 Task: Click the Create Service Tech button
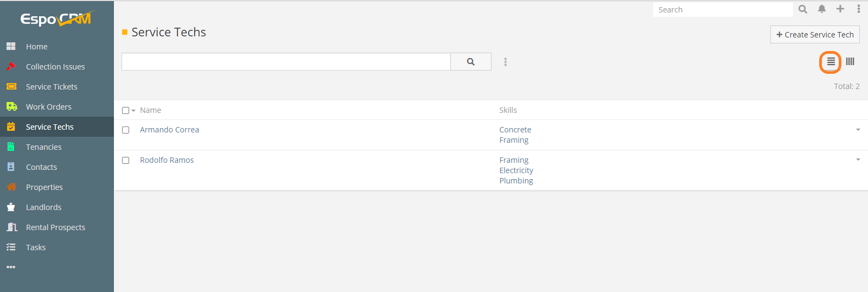tap(815, 35)
